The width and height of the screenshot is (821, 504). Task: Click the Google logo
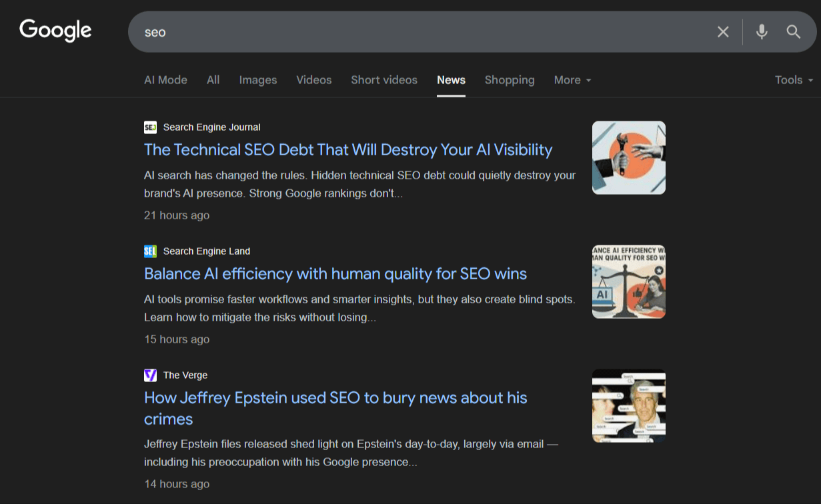(55, 30)
